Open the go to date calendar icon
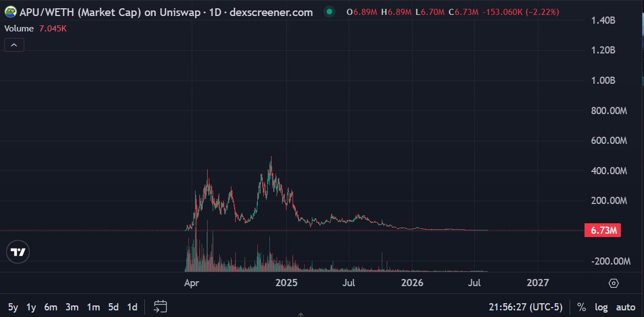 (x=160, y=307)
